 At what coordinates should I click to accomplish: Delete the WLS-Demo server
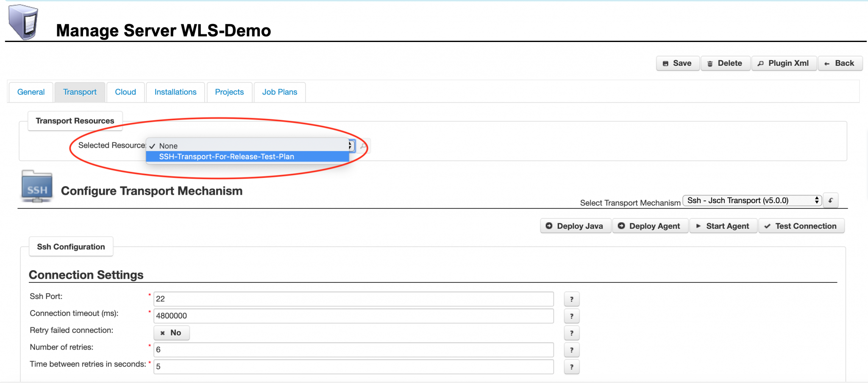[726, 63]
